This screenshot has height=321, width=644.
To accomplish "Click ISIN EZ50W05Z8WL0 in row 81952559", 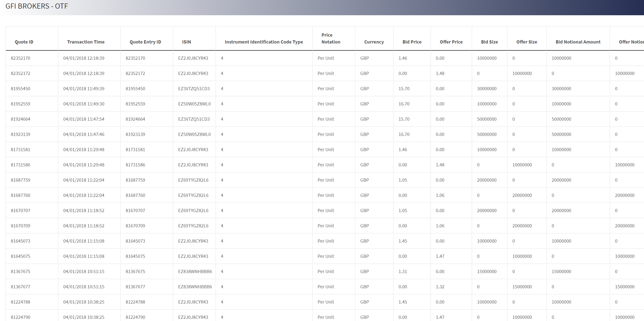I will (x=194, y=104).
